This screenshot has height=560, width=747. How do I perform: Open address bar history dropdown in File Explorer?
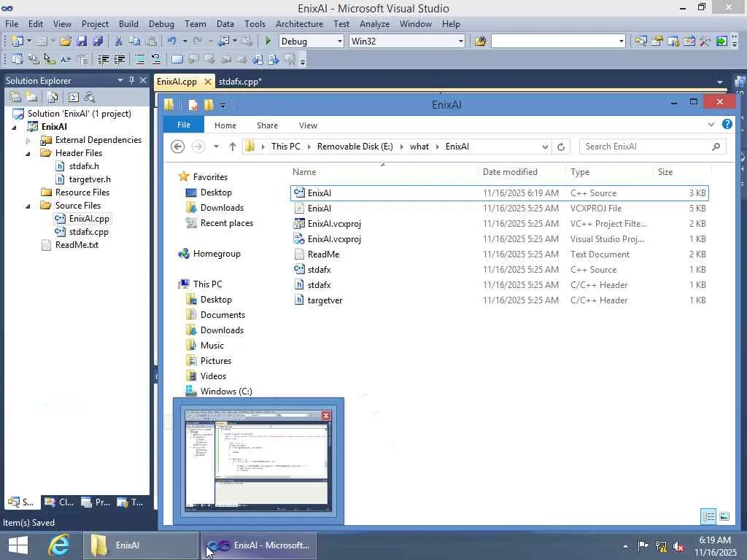pyautogui.click(x=545, y=147)
